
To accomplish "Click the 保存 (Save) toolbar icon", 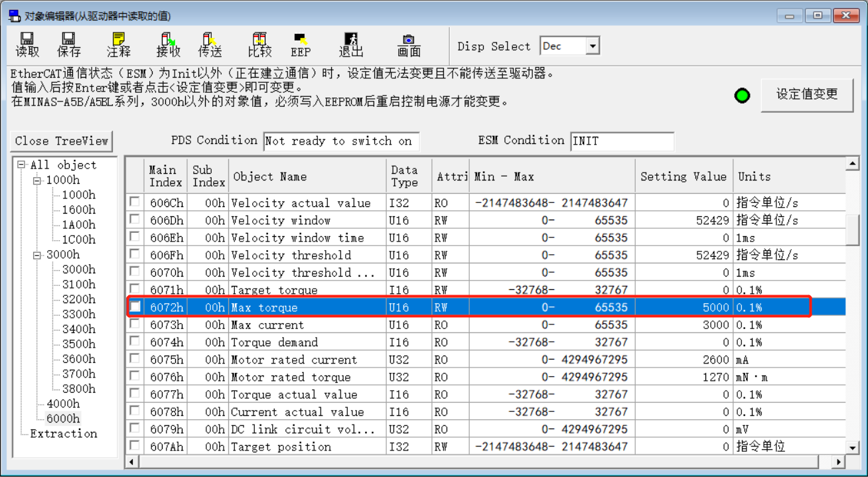I will 68,44.
